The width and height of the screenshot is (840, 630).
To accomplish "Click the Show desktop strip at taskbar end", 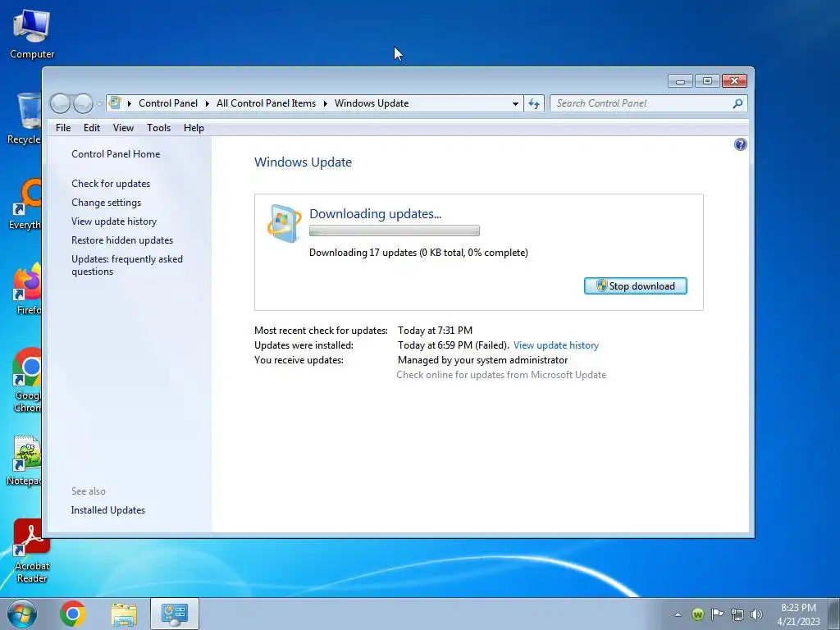I will [834, 614].
